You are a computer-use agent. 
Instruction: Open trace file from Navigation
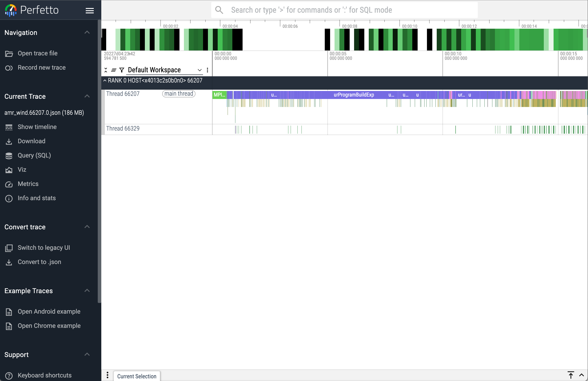(x=38, y=53)
